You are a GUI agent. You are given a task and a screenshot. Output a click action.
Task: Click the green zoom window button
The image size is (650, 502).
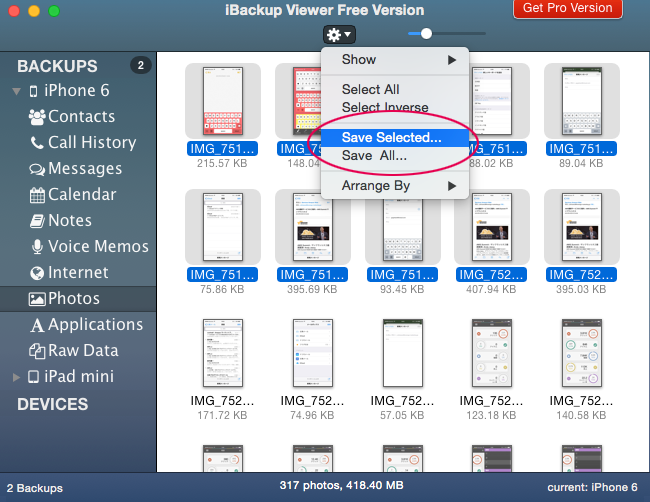(54, 11)
